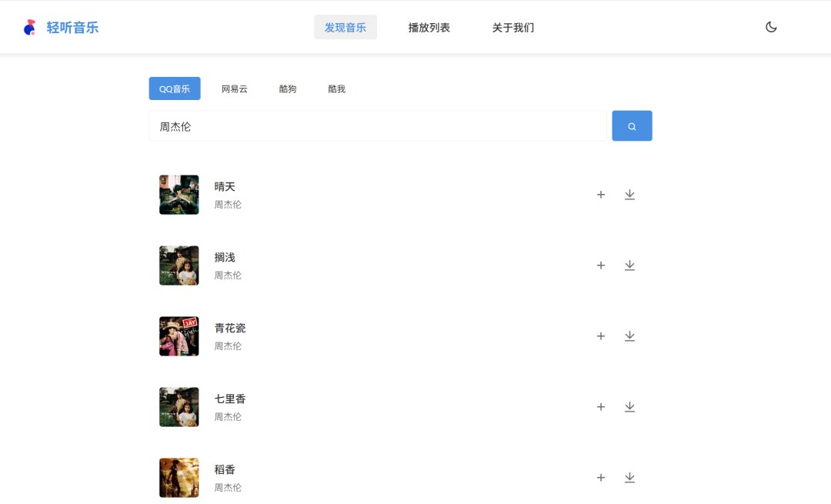
Task: Add 青花瓷 to the playlist
Action: pos(601,336)
